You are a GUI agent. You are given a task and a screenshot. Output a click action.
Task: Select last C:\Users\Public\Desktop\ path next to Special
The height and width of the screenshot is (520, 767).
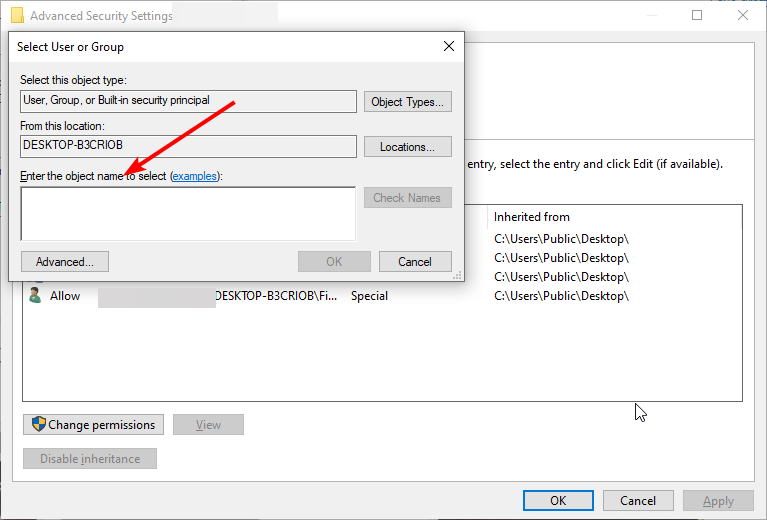[561, 296]
